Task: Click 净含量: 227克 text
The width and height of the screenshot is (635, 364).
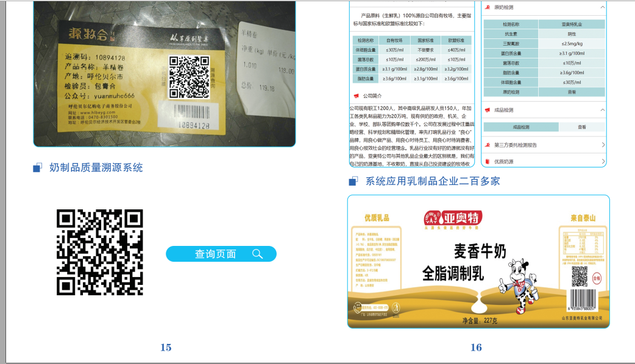Action: (x=480, y=321)
